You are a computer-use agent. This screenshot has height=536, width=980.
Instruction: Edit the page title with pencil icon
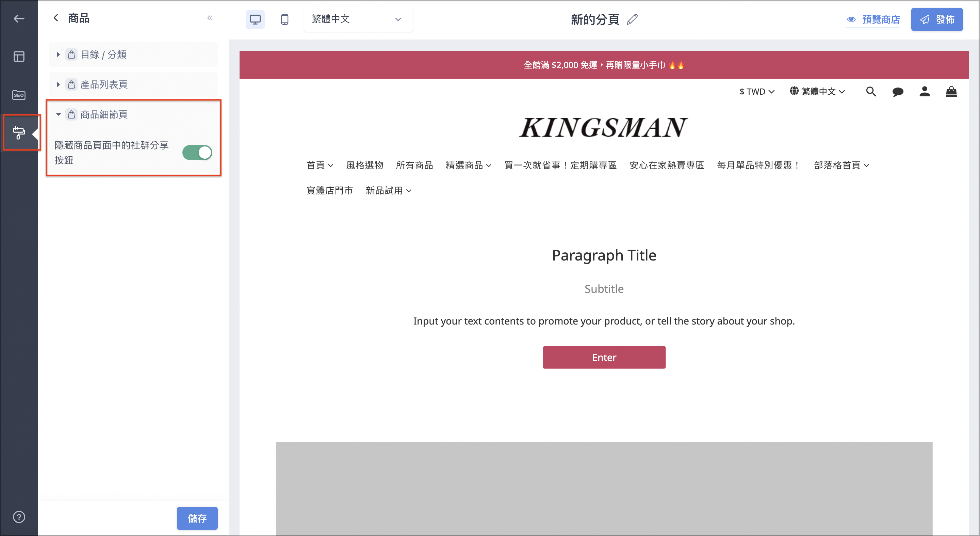point(632,19)
